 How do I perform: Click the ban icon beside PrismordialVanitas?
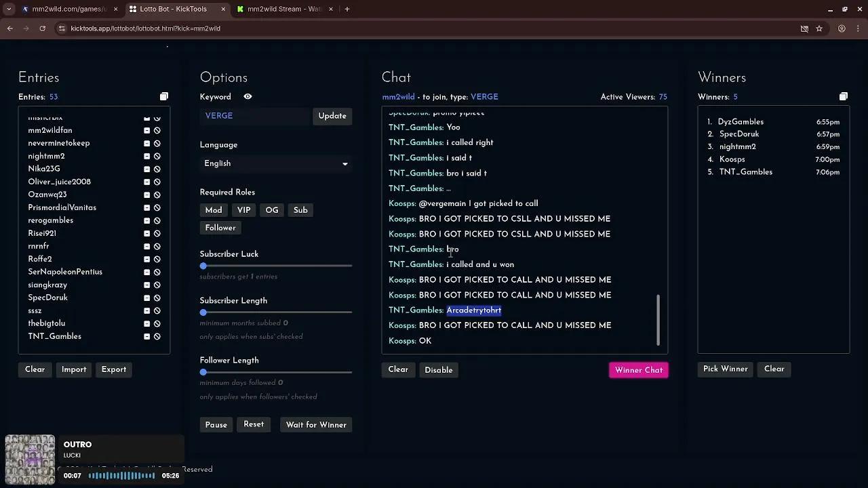(x=157, y=207)
